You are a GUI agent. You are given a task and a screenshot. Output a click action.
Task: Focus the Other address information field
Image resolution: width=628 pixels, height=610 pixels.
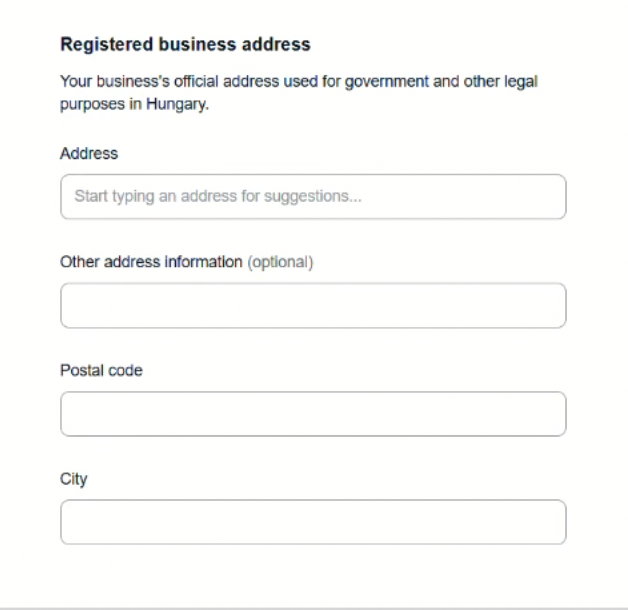coord(313,305)
